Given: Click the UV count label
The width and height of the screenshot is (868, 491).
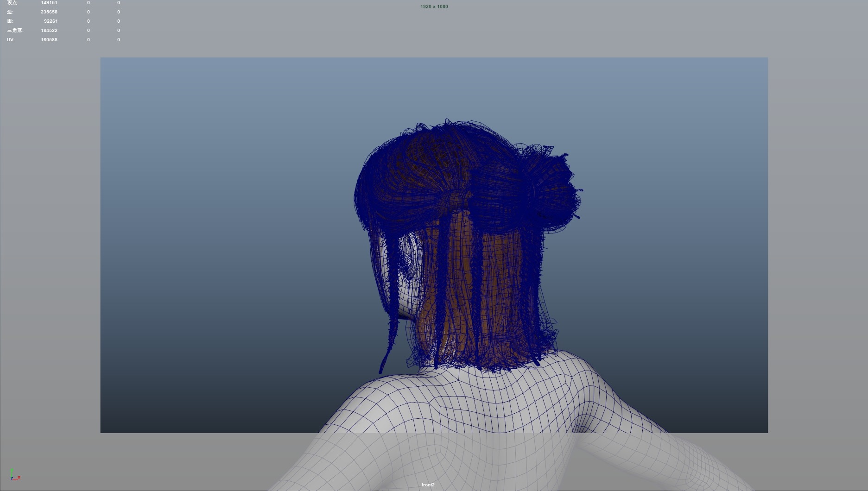Looking at the screenshot, I should [x=11, y=40].
